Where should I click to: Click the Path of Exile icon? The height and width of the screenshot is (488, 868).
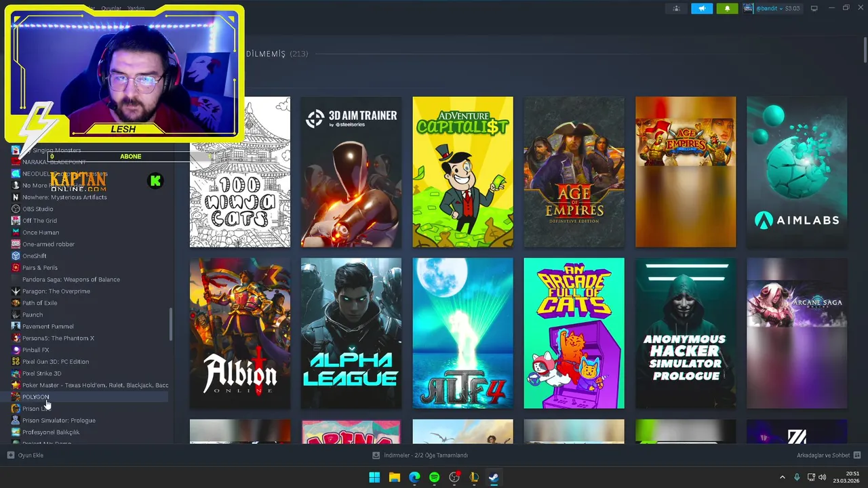pyautogui.click(x=16, y=303)
